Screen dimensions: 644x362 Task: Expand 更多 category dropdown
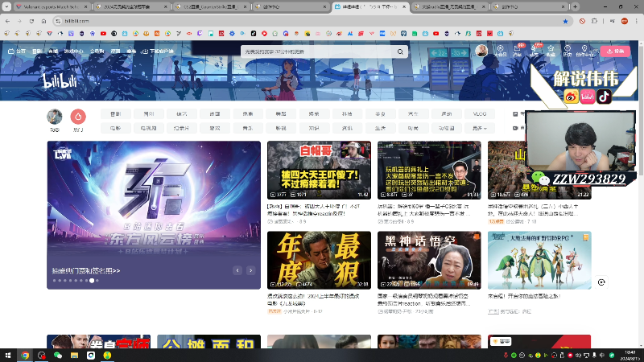click(479, 128)
